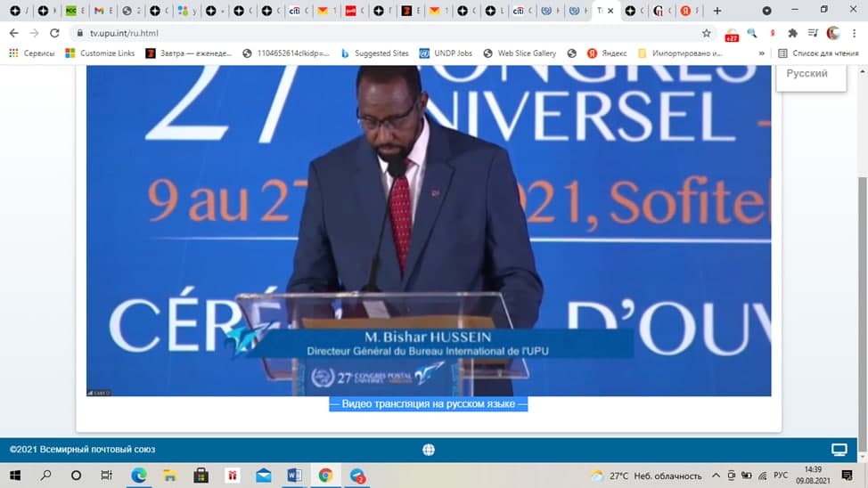Open the Импортировано folder in bookmarks bar
The image size is (868, 488).
point(680,53)
